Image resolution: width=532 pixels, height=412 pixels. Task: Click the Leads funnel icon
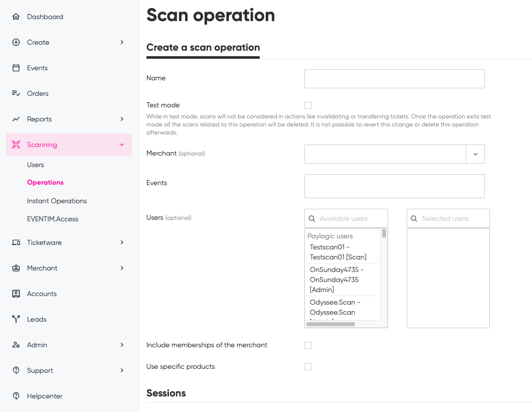coord(16,319)
